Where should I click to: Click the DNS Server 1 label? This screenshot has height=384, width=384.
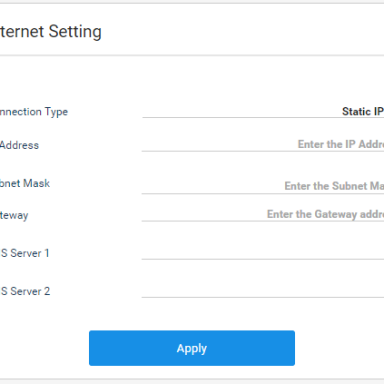coord(25,253)
